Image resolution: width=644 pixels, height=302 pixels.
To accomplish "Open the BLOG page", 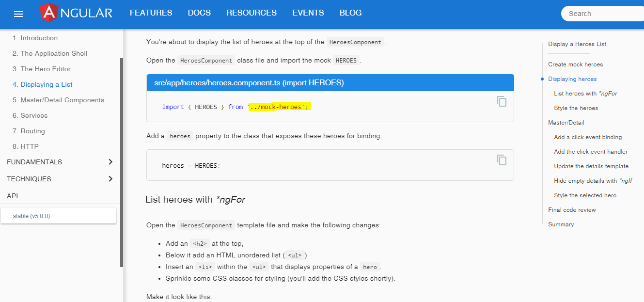I will tap(350, 13).
